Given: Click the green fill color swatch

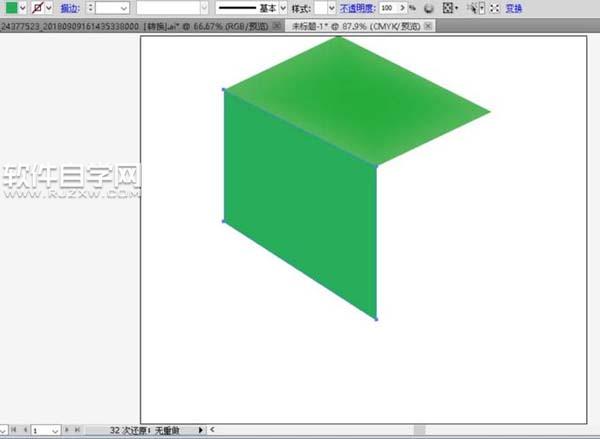Looking at the screenshot, I should [11, 7].
